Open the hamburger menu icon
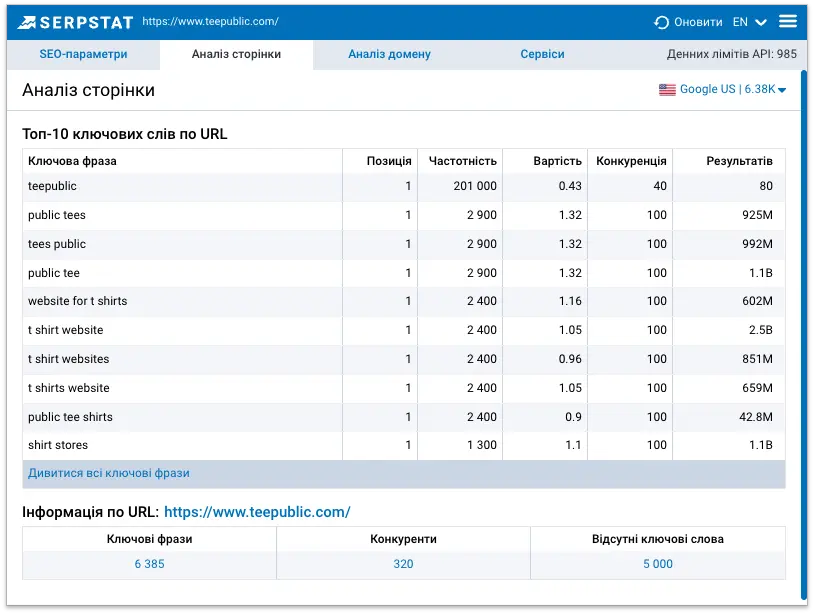The width and height of the screenshot is (814, 614). [788, 21]
